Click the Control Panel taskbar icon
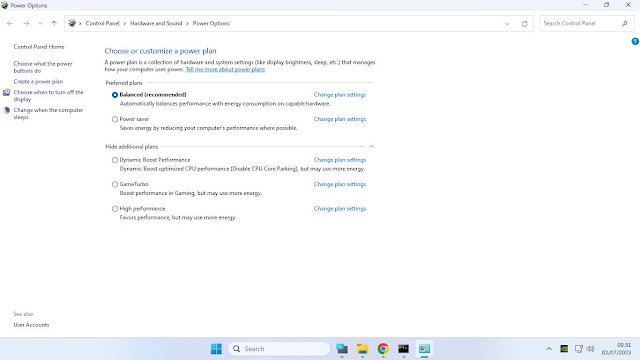The image size is (640, 360). (424, 349)
